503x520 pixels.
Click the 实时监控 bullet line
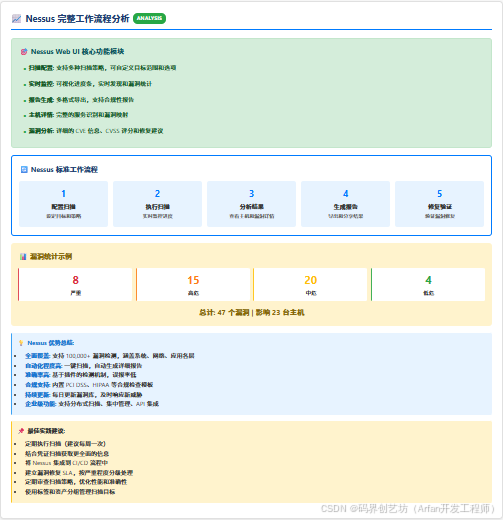pyautogui.click(x=90, y=84)
